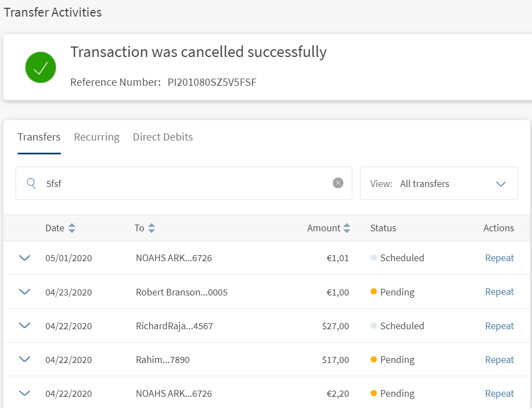Repeat the €1,01 NOAHS ARK transfer
Screen dimensions: 532x410
[x=499, y=258]
